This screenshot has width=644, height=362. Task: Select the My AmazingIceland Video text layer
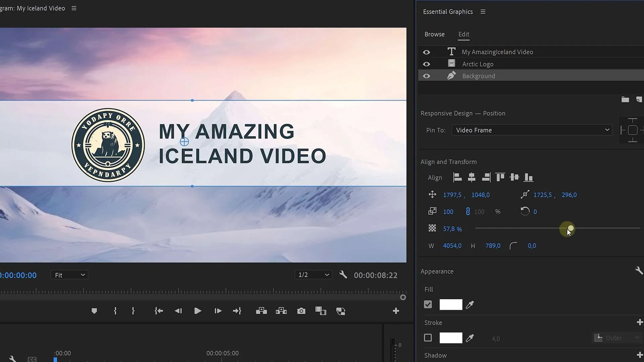coord(497,52)
